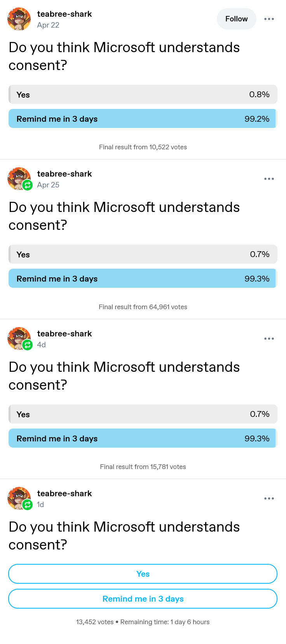
Task: Click the teabree-shark avatar on the Apr 22 post
Action: pos(19,19)
